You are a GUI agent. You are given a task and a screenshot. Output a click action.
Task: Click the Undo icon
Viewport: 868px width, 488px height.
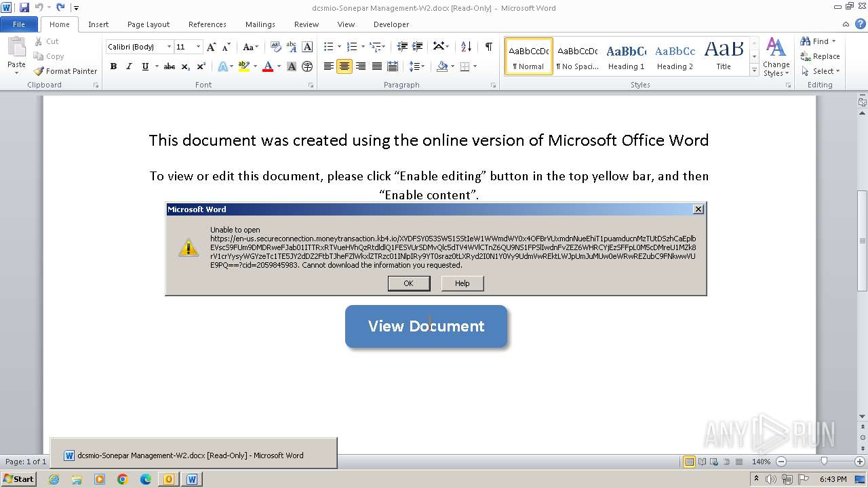pyautogui.click(x=39, y=7)
